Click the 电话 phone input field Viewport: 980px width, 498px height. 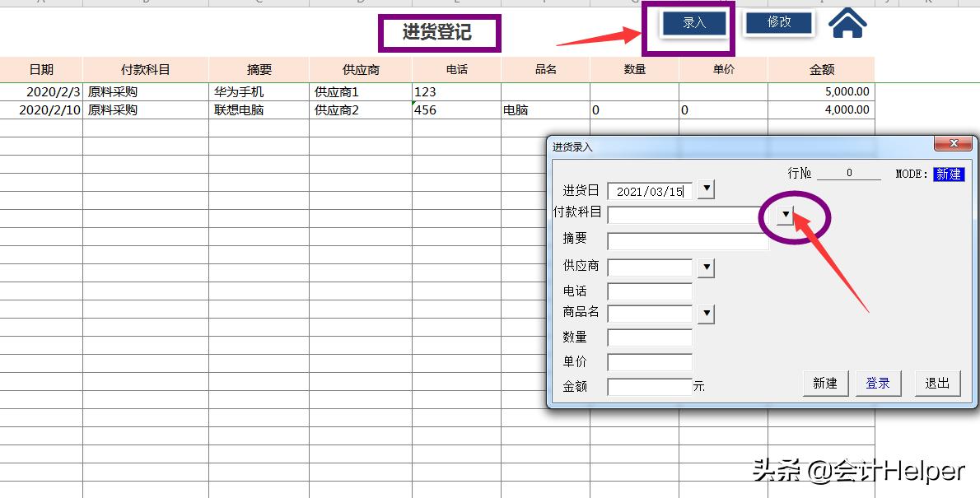click(648, 290)
